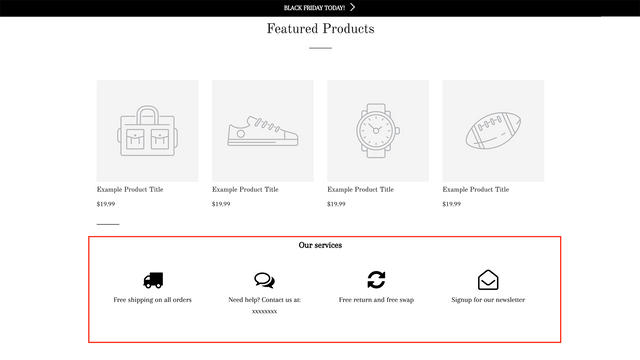Viewport: 640px width, 360px height.
Task: Click the Featured Products heading
Action: tap(320, 29)
